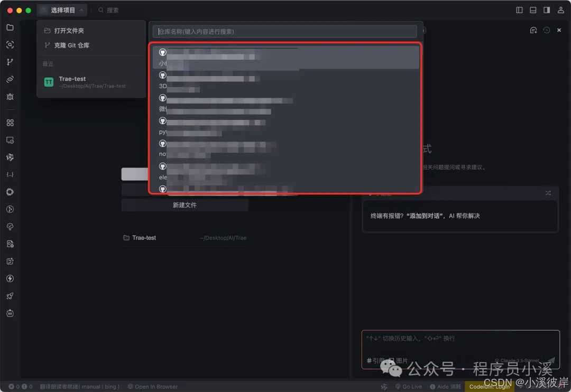Select the repository row beginning with py

(x=285, y=126)
